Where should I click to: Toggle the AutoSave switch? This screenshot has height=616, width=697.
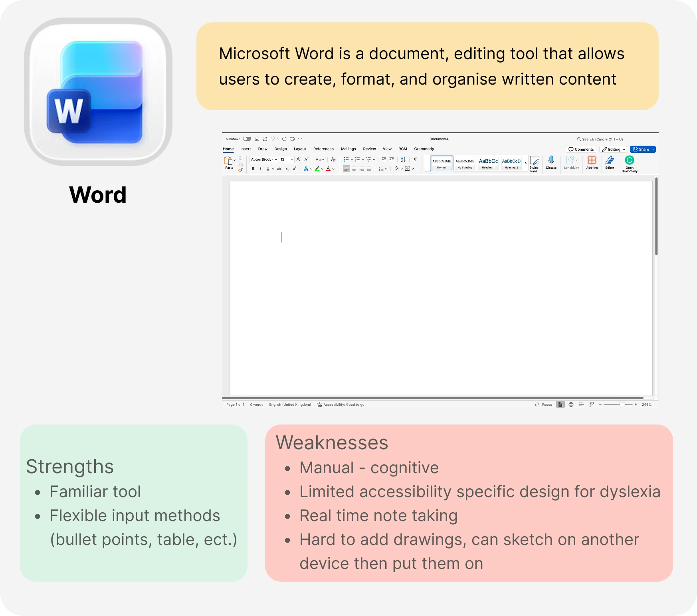click(x=247, y=139)
